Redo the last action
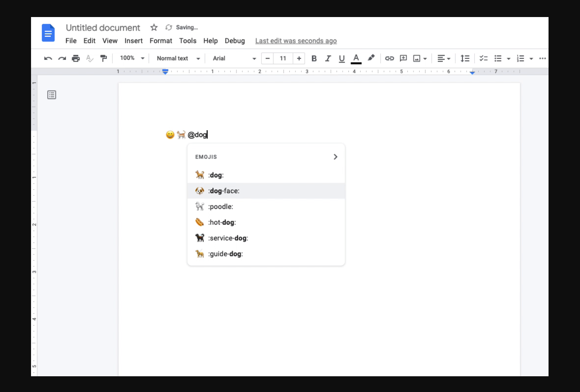580x392 pixels. tap(62, 59)
